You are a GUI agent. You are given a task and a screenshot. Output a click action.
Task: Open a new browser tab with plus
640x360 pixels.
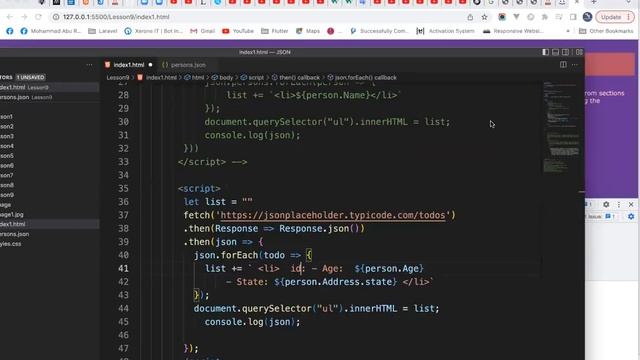click(594, 2)
